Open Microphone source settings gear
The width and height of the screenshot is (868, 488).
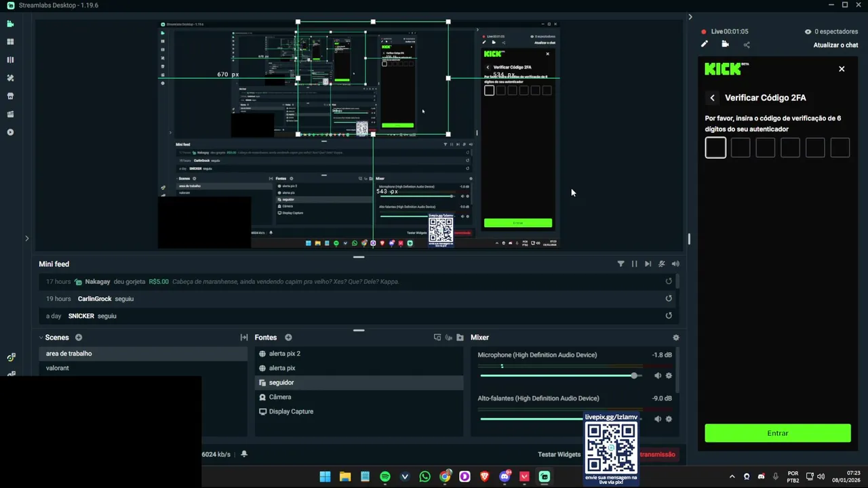[669, 375]
